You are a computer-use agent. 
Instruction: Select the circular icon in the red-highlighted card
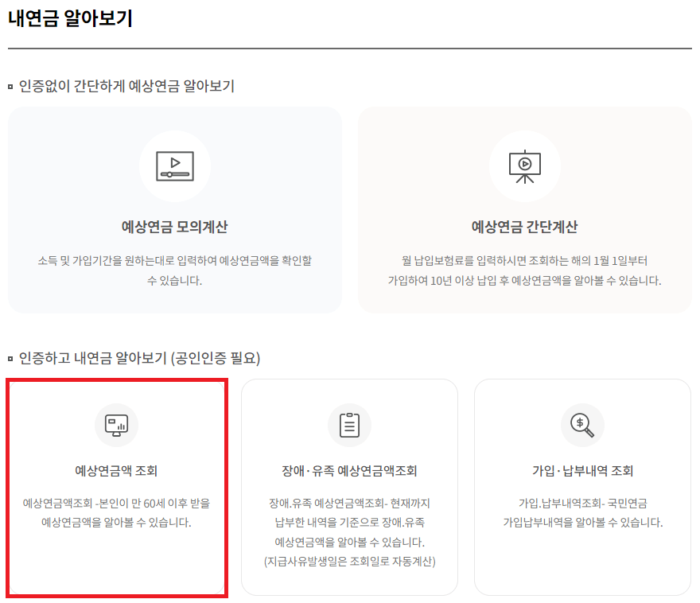tap(116, 425)
